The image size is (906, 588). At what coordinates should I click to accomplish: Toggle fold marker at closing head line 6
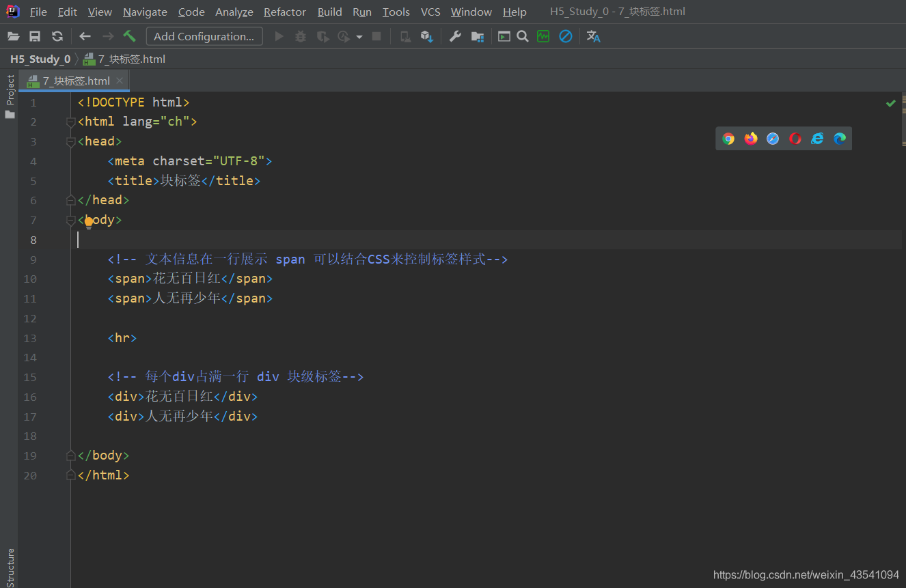(70, 200)
